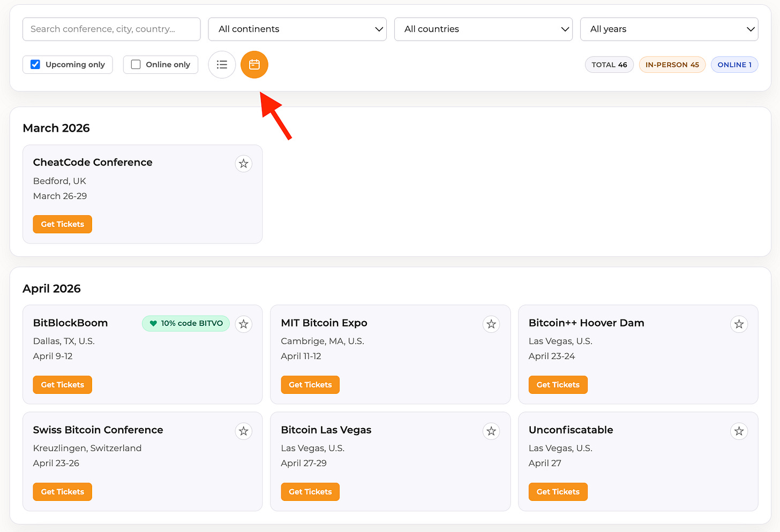Click the IN-PERSON 45 badge
The image size is (780, 532).
[x=672, y=65]
